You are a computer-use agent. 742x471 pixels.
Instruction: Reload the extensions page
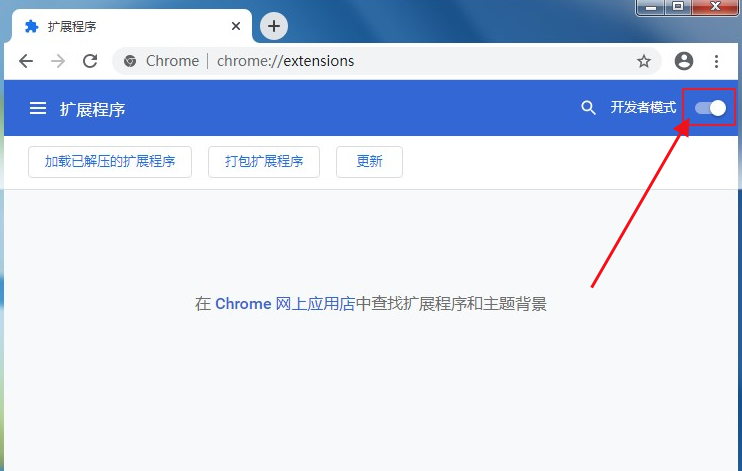coord(90,61)
